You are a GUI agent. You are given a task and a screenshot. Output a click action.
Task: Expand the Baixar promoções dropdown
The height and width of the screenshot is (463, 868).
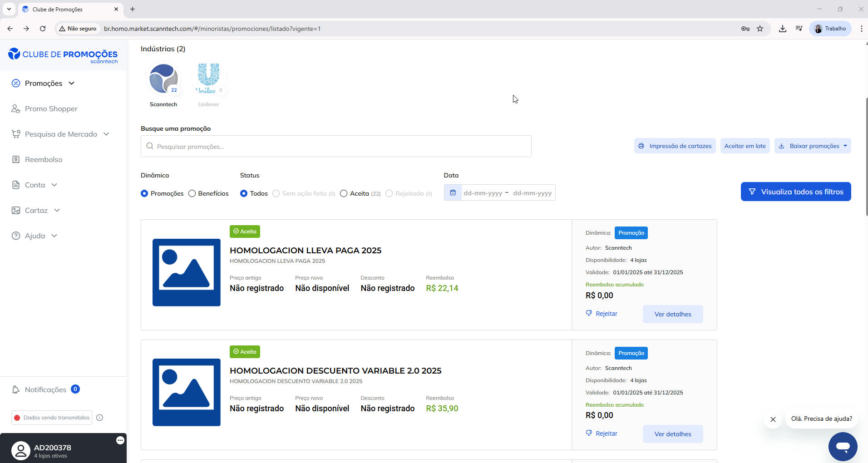point(813,146)
